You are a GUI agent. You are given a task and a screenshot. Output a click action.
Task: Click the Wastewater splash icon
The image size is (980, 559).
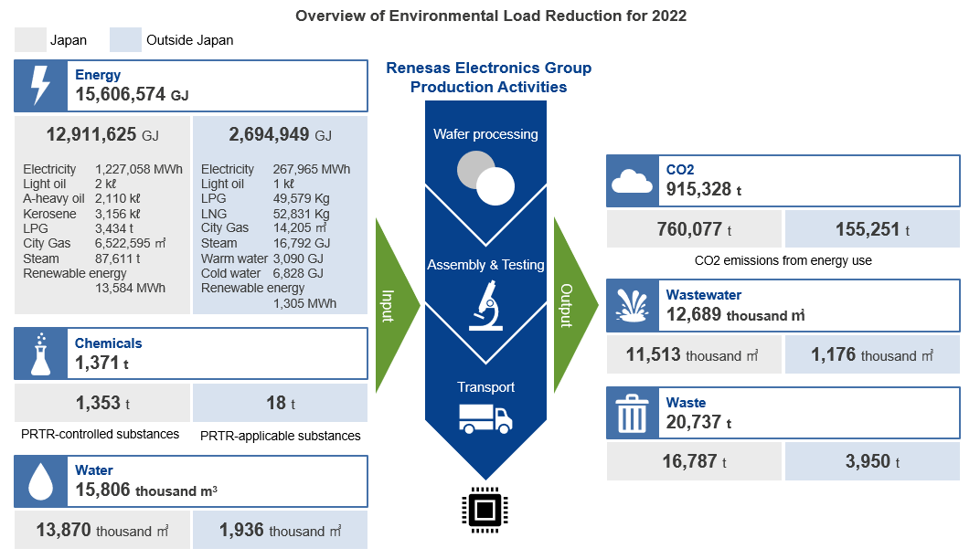click(x=633, y=305)
